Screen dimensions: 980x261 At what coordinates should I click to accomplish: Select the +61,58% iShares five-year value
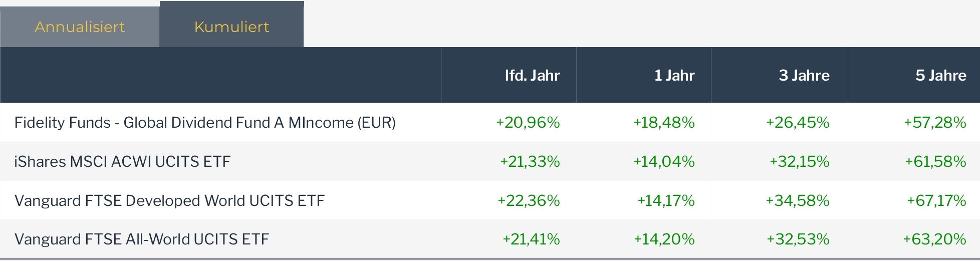click(x=935, y=161)
